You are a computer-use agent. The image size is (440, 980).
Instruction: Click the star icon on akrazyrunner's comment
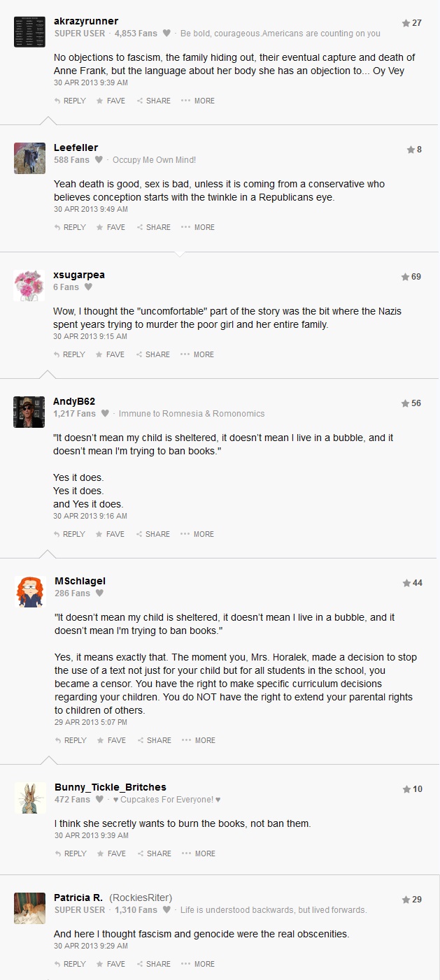(x=406, y=23)
